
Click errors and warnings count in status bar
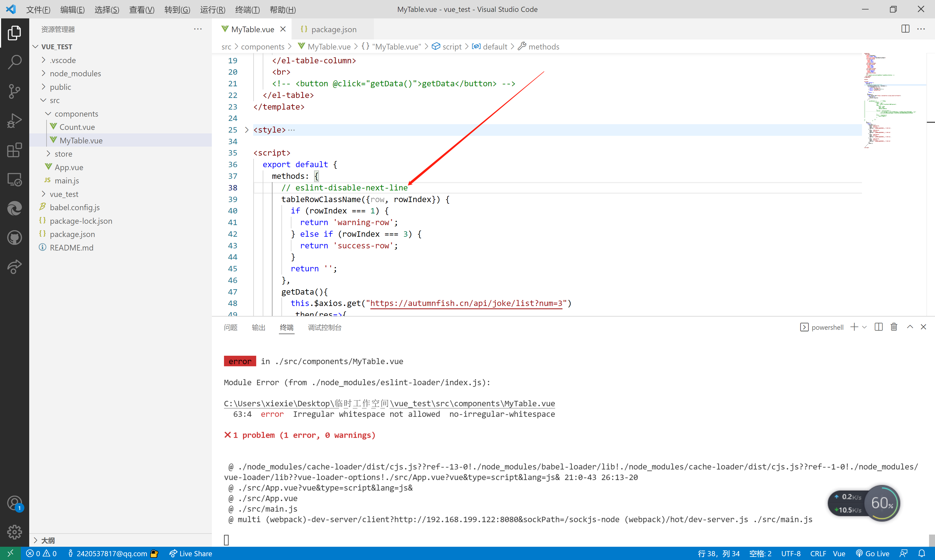pyautogui.click(x=41, y=553)
